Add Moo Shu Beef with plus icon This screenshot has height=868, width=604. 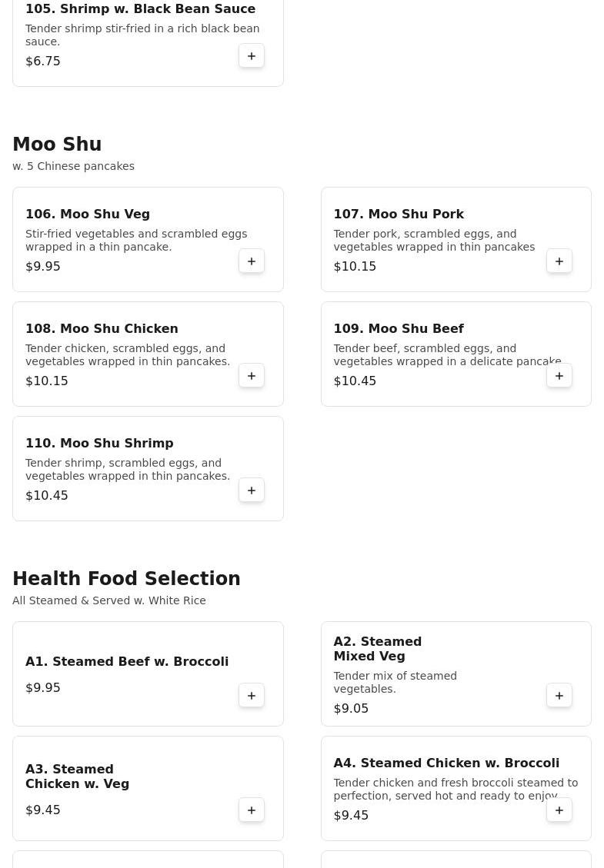click(559, 376)
